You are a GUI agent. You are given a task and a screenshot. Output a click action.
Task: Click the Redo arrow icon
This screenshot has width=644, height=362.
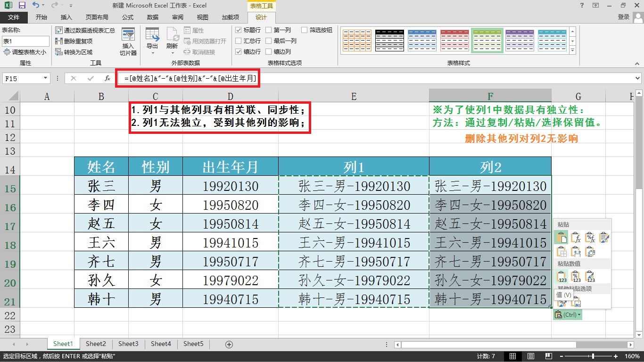tap(54, 6)
